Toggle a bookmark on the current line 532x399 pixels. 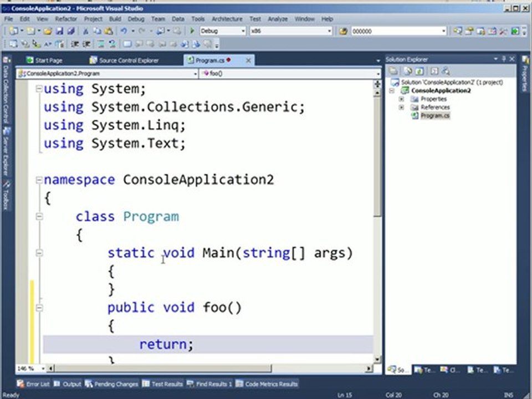point(127,44)
